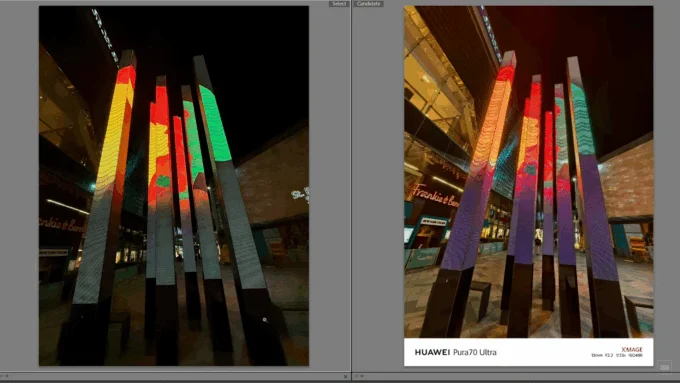Close the Select pane with the X icon
Screen dimensions: 680x383
345,376
